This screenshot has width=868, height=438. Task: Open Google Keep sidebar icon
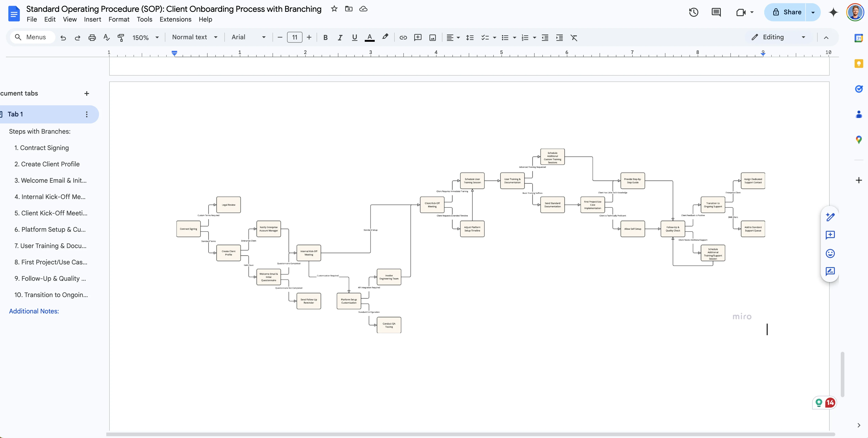point(858,64)
